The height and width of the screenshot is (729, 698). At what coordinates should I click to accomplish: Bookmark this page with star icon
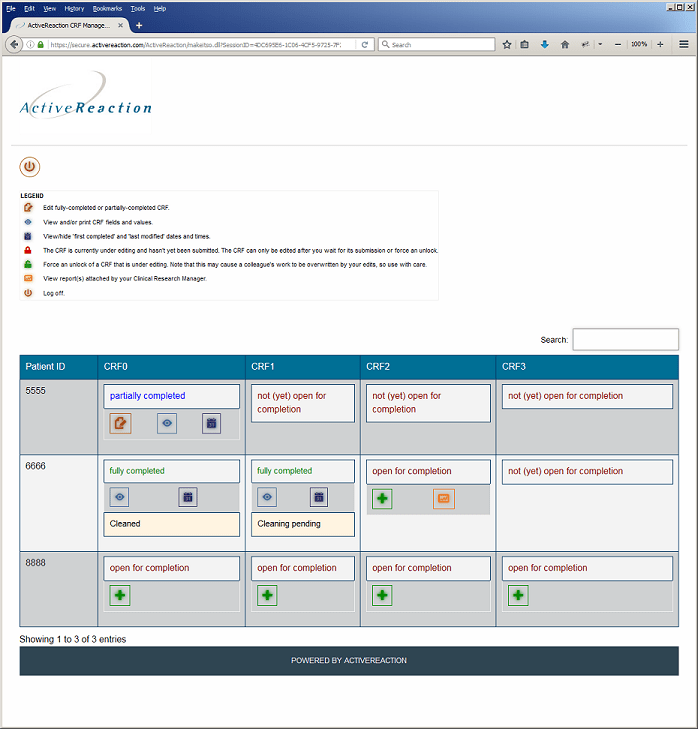click(x=507, y=45)
